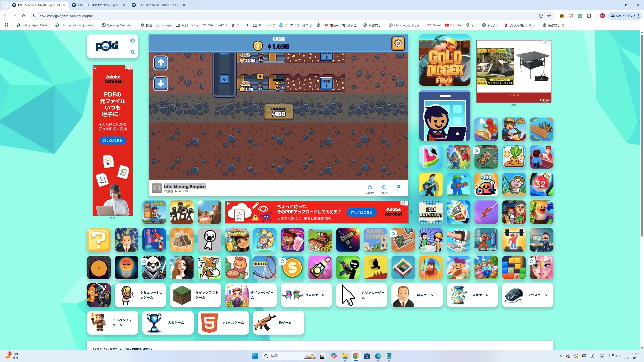This screenshot has width=644, height=362.
Task: Click the Poki home icon
Action: (133, 40)
